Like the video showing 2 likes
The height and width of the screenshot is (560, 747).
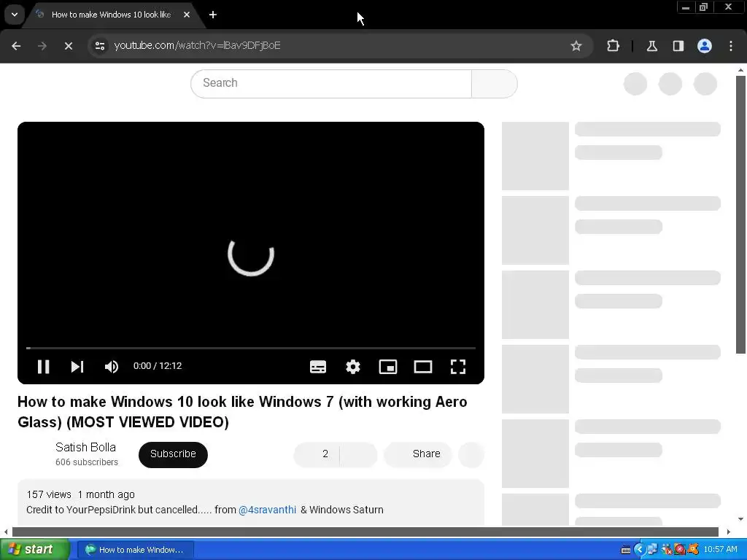pyautogui.click(x=317, y=454)
